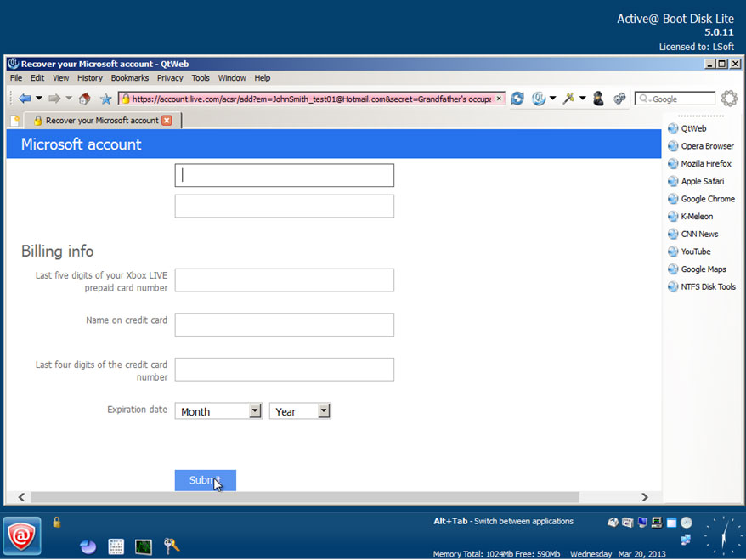Screen dimensions: 746x560
Task: Click the QtWeb globe toolbar icon
Action: click(x=539, y=99)
